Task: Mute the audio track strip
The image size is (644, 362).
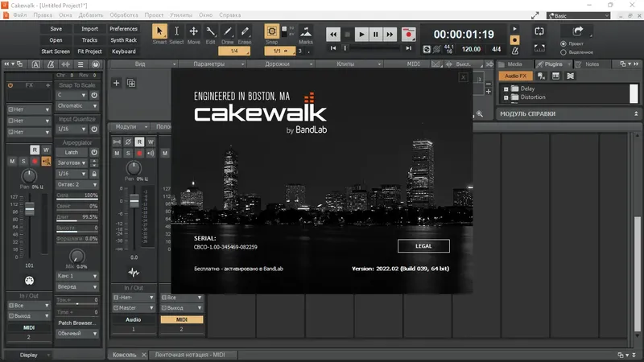Action: point(117,153)
